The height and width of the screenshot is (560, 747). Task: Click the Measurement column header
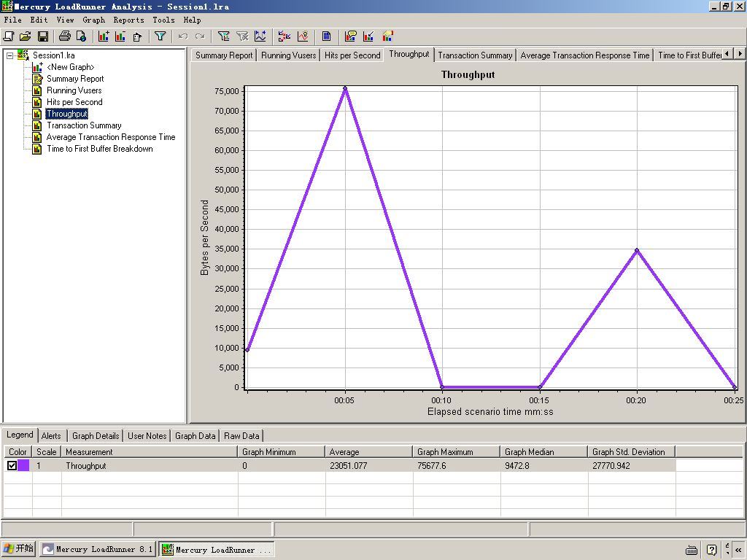pyautogui.click(x=149, y=452)
